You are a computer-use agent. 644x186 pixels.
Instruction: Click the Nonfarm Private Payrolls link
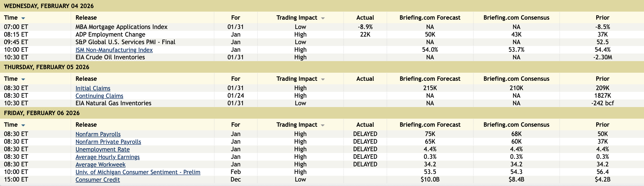(108, 142)
